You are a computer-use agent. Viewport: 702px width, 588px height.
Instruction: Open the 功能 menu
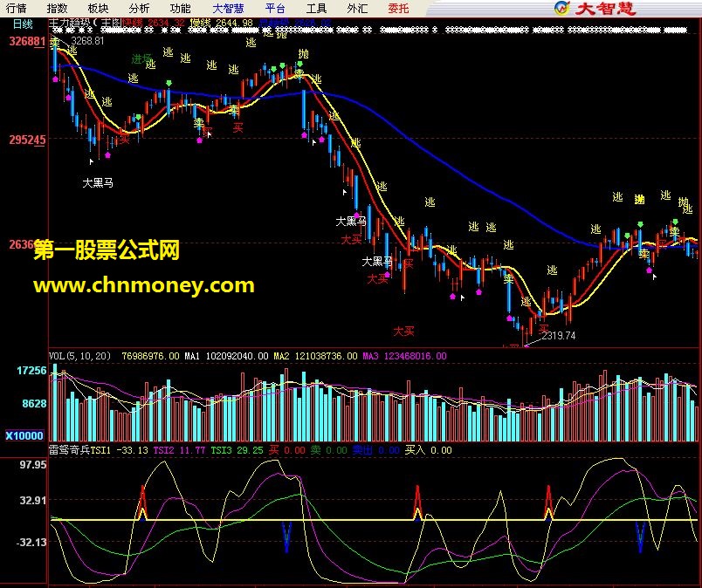[x=181, y=8]
